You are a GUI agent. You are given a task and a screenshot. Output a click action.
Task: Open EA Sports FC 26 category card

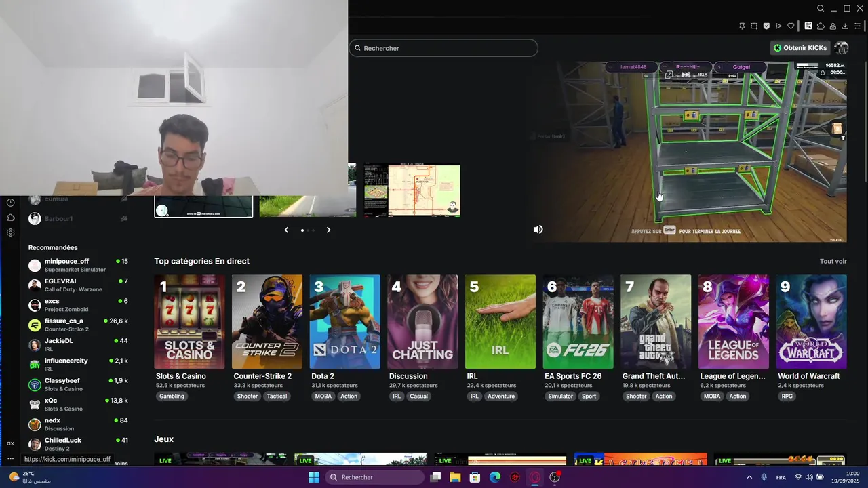[578, 322]
